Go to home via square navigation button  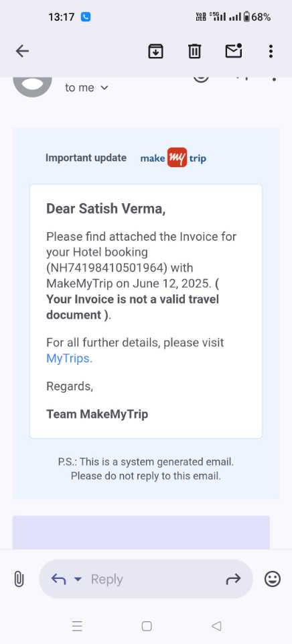[147, 626]
